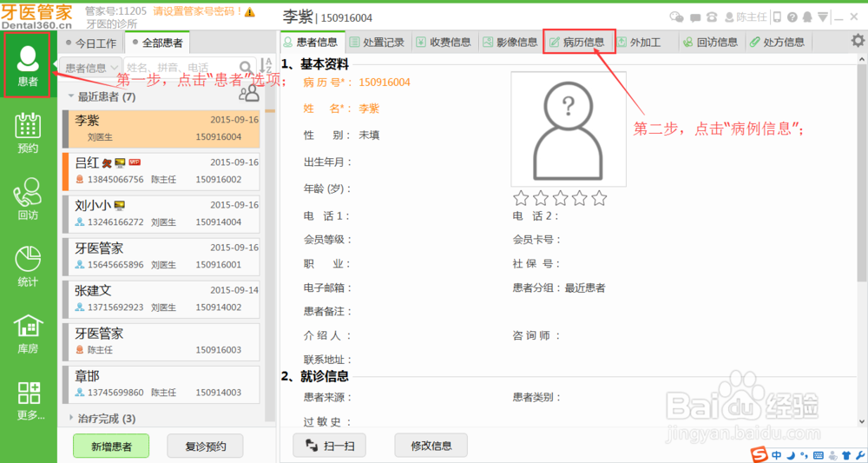Select the 患者信息 tab

click(312, 42)
